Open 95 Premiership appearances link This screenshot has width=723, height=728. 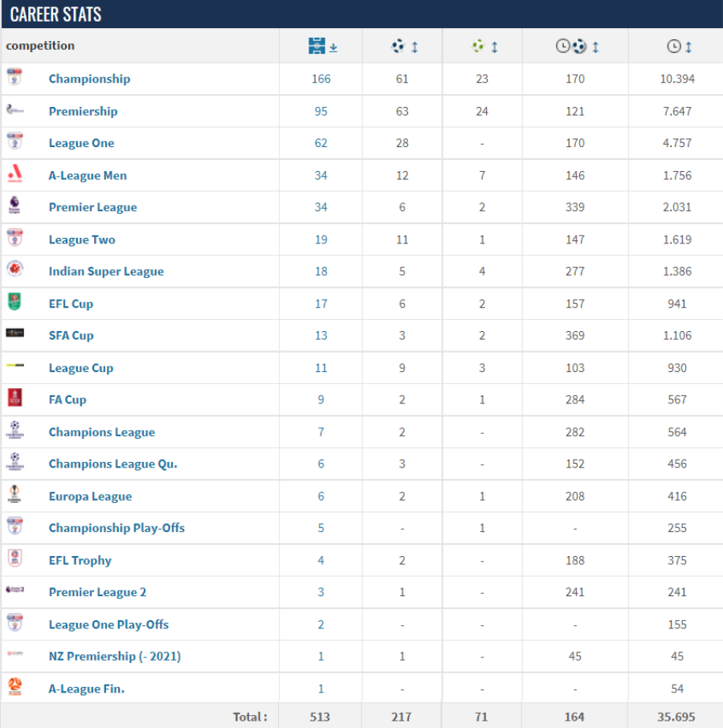click(321, 111)
